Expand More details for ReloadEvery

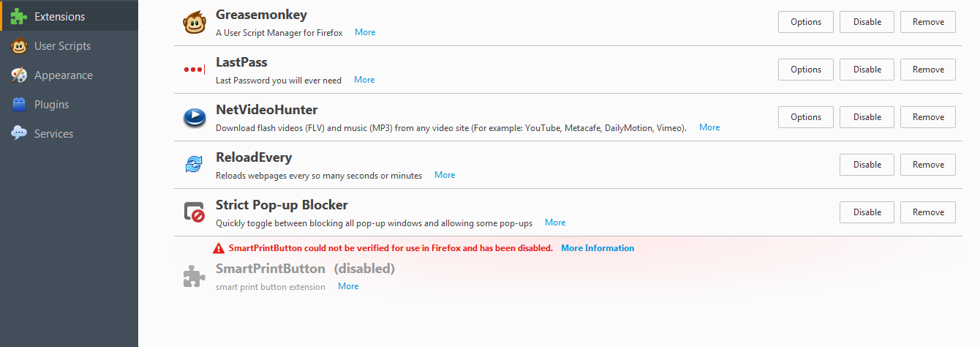(445, 175)
